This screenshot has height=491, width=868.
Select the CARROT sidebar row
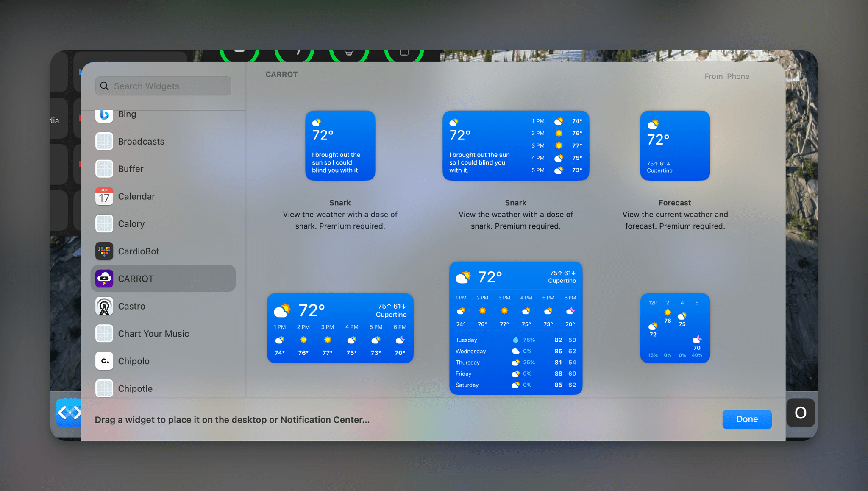click(163, 279)
